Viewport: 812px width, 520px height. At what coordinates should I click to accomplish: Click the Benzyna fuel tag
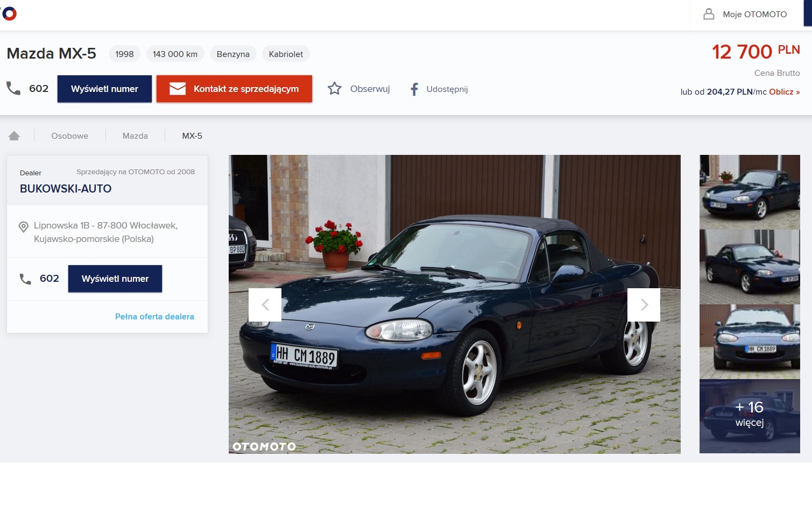(x=233, y=54)
